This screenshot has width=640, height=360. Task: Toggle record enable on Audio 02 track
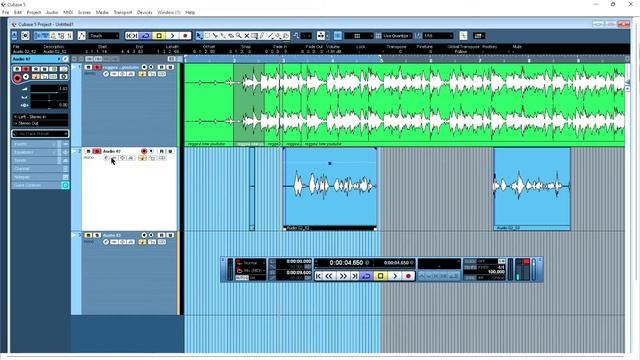pos(144,151)
